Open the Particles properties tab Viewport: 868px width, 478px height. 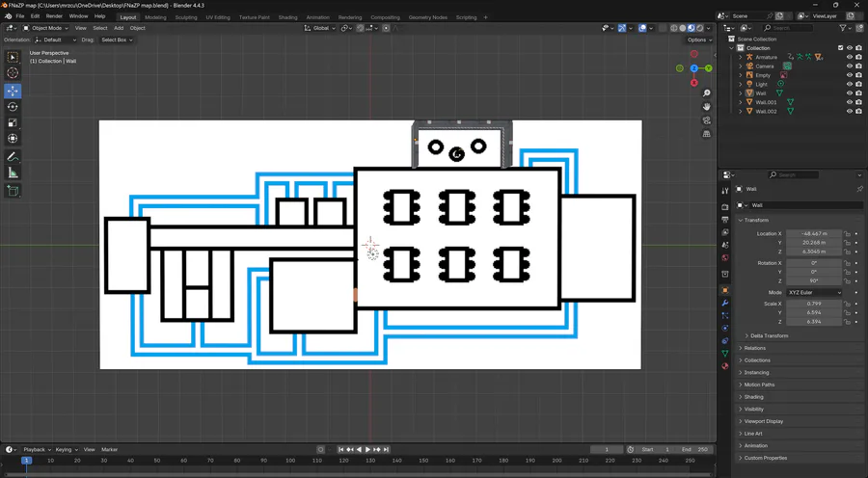tap(725, 315)
